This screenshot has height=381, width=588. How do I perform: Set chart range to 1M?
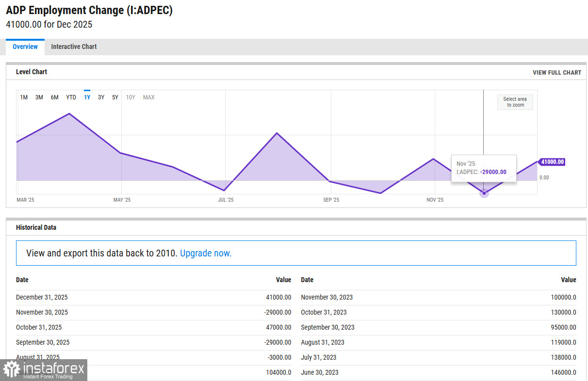(24, 97)
